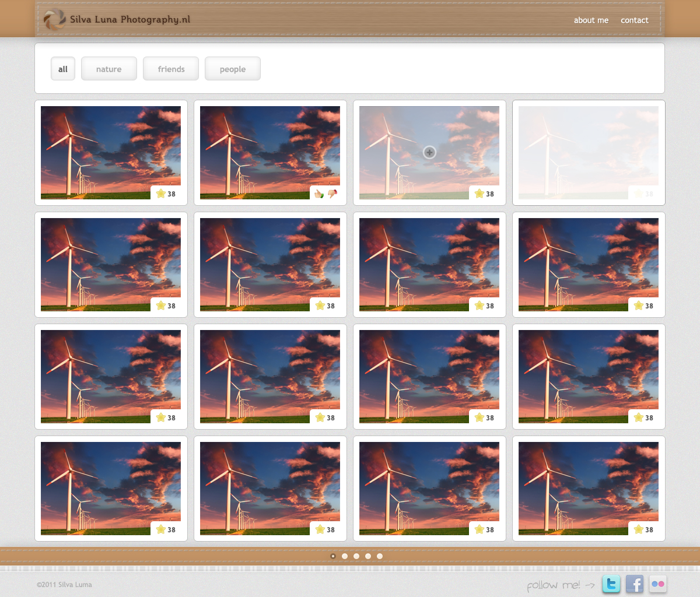
Task: Open the fully faded fourth photo in the top row
Action: click(589, 153)
